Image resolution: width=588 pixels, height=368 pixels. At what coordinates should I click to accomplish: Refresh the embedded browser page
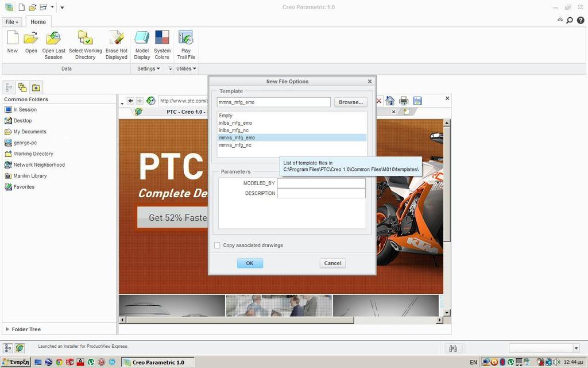[151, 101]
